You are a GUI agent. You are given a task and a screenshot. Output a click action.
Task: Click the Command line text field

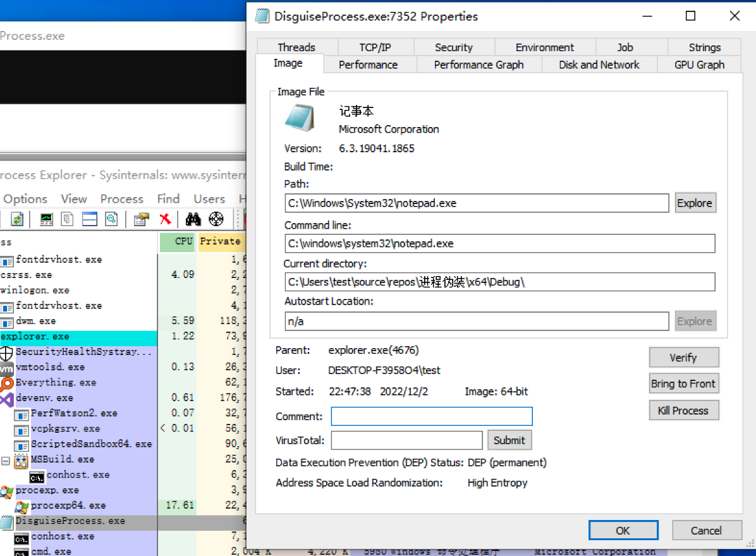(499, 243)
